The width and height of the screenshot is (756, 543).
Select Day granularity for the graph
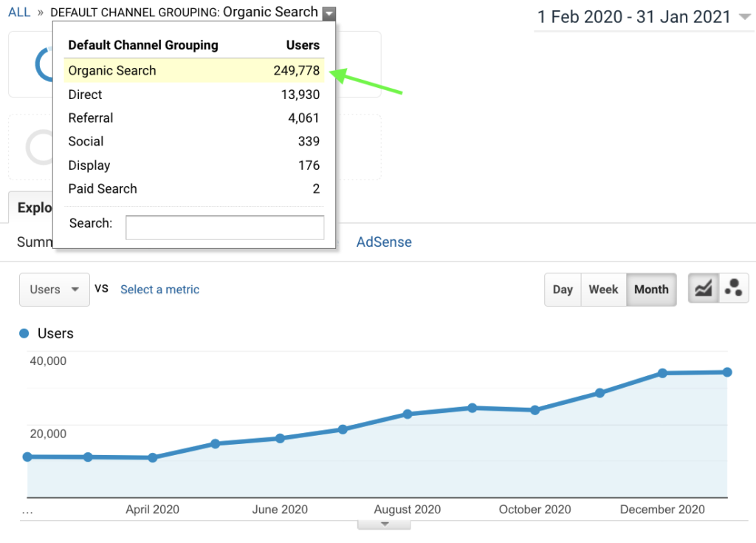[563, 290]
